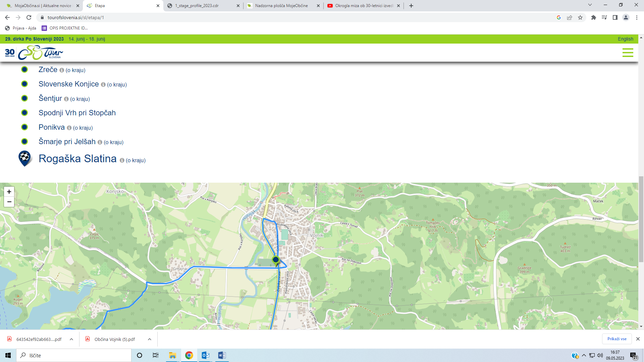Expand options for Občina Vojnik (5).pdf download

pyautogui.click(x=150, y=339)
